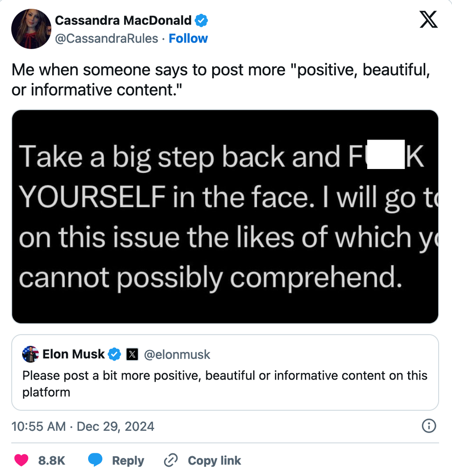Click the @elonmusk handle
The height and width of the screenshot is (476, 452).
[177, 355]
